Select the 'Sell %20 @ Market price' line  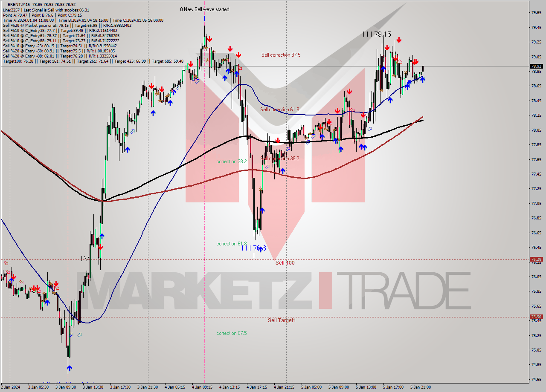tap(67, 25)
